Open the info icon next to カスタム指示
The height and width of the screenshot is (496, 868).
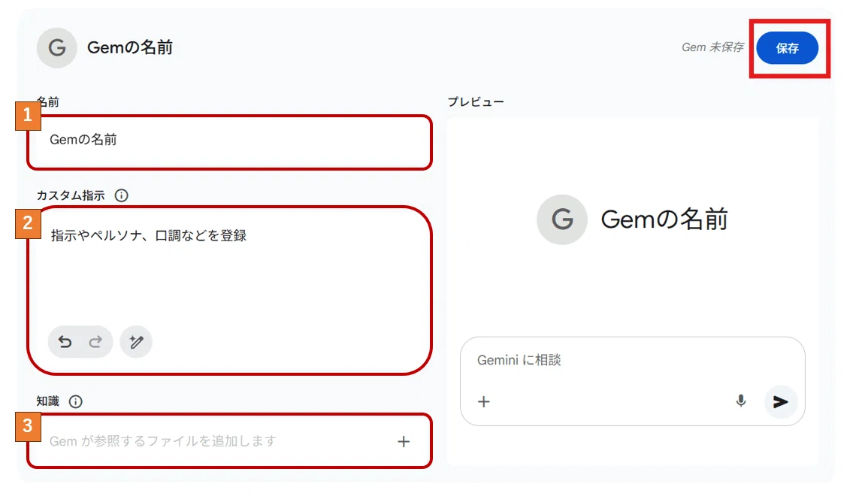(121, 195)
